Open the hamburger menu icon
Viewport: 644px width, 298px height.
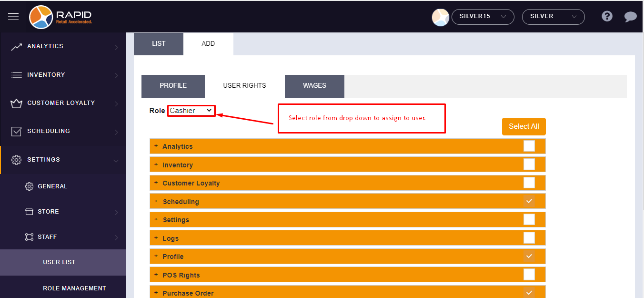click(x=13, y=17)
